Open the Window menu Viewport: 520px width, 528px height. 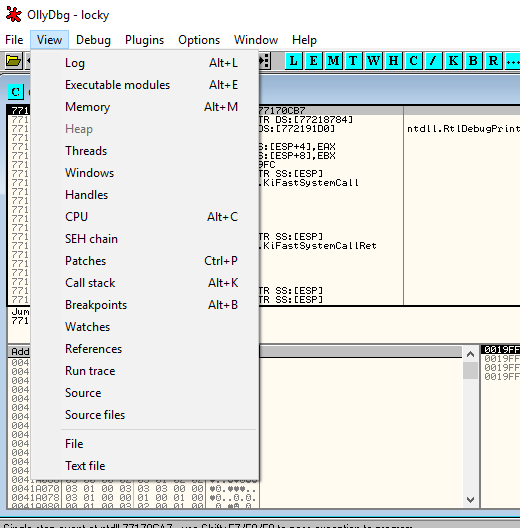256,40
